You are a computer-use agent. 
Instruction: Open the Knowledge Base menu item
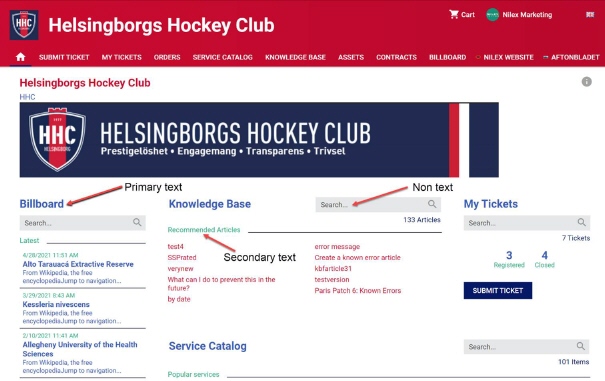click(295, 57)
